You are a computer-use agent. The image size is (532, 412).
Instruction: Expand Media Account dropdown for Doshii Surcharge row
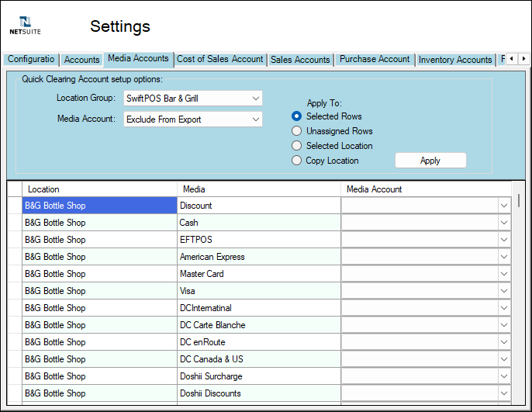tap(504, 376)
